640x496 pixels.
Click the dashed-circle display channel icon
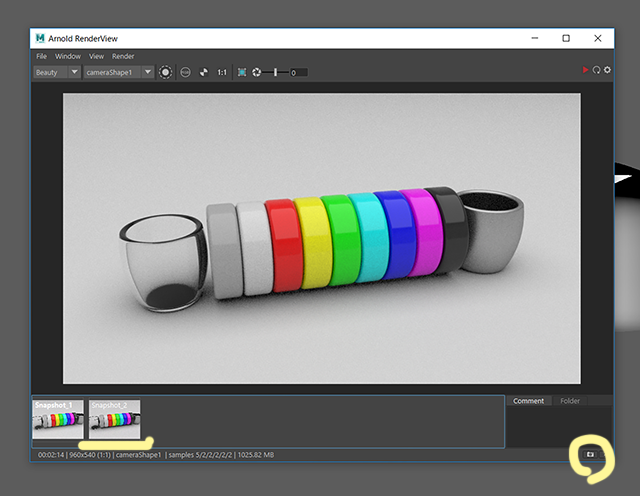(x=165, y=72)
